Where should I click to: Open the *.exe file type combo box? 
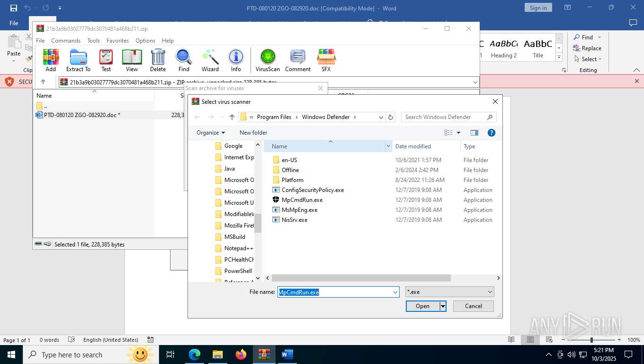coord(450,292)
